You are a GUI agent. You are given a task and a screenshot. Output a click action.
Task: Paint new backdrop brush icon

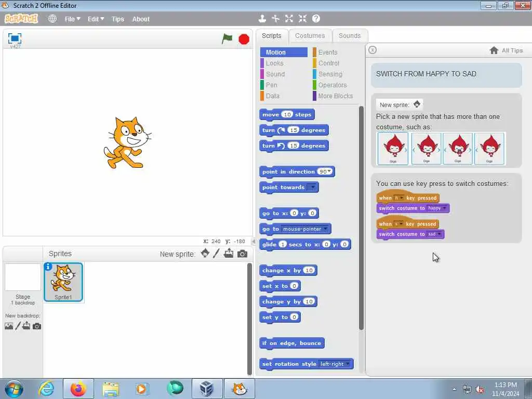18,326
